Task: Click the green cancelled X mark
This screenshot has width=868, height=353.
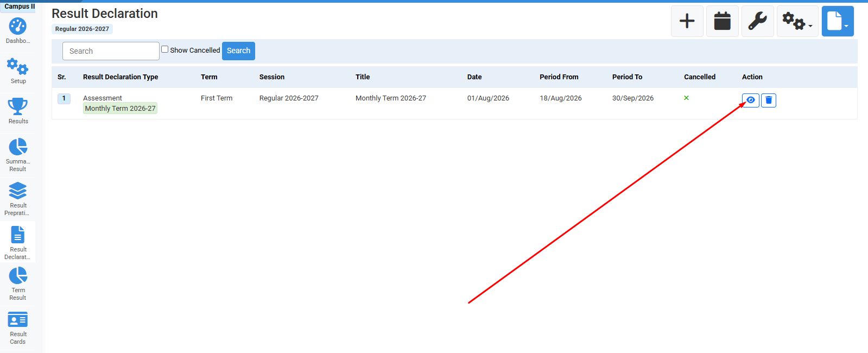Action: click(x=686, y=98)
